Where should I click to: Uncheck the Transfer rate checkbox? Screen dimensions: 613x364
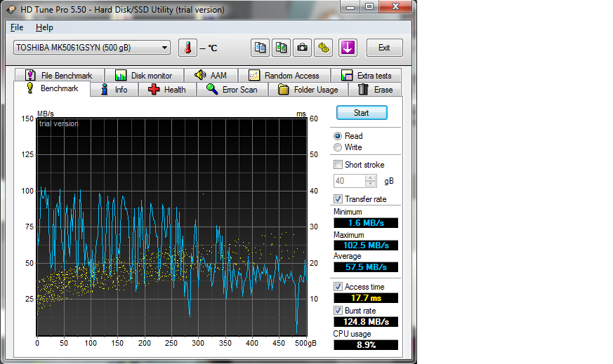[338, 199]
